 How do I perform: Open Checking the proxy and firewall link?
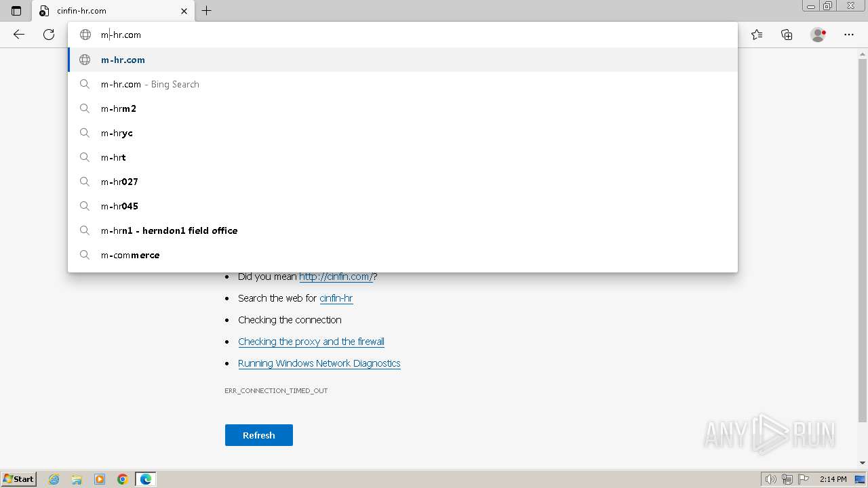click(311, 342)
